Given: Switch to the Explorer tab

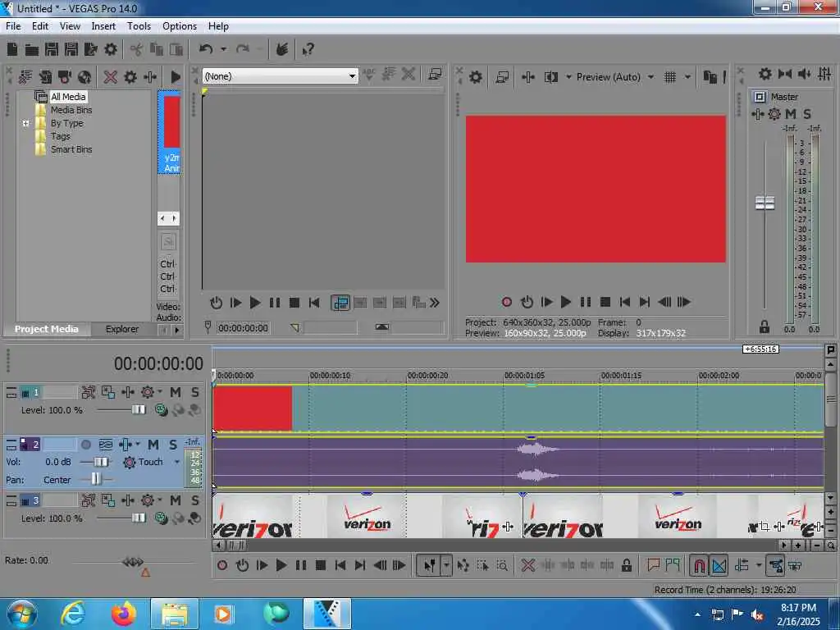Looking at the screenshot, I should tap(121, 329).
